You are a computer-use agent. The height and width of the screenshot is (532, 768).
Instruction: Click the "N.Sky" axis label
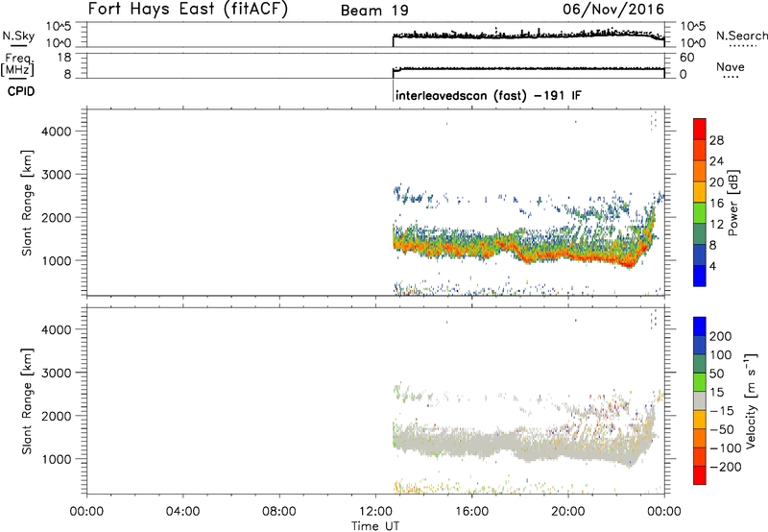(18, 36)
